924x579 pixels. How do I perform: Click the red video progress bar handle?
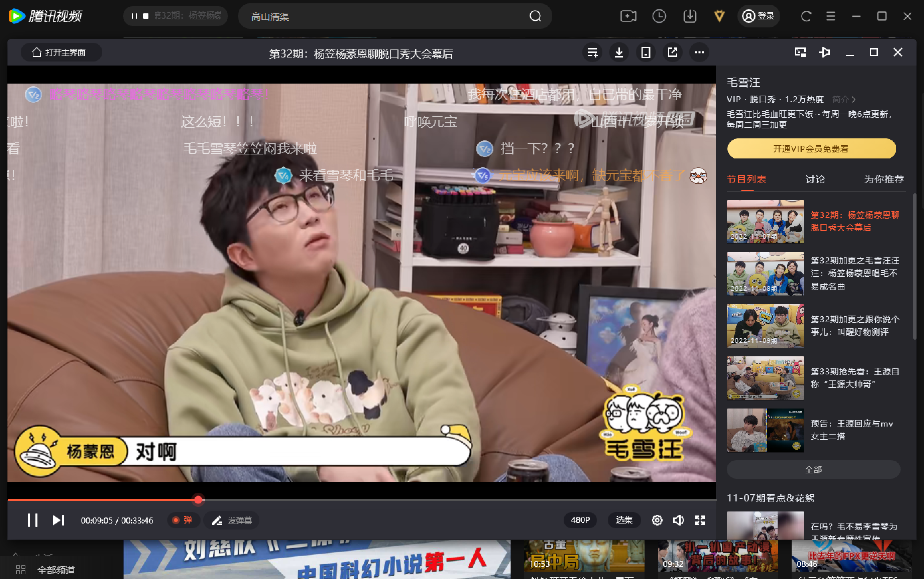[x=198, y=500]
